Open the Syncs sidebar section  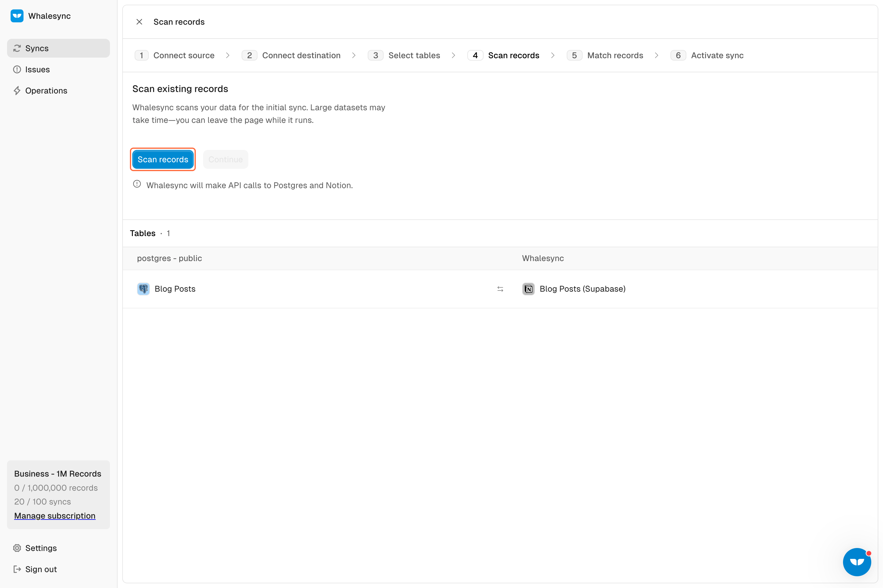pyautogui.click(x=58, y=48)
